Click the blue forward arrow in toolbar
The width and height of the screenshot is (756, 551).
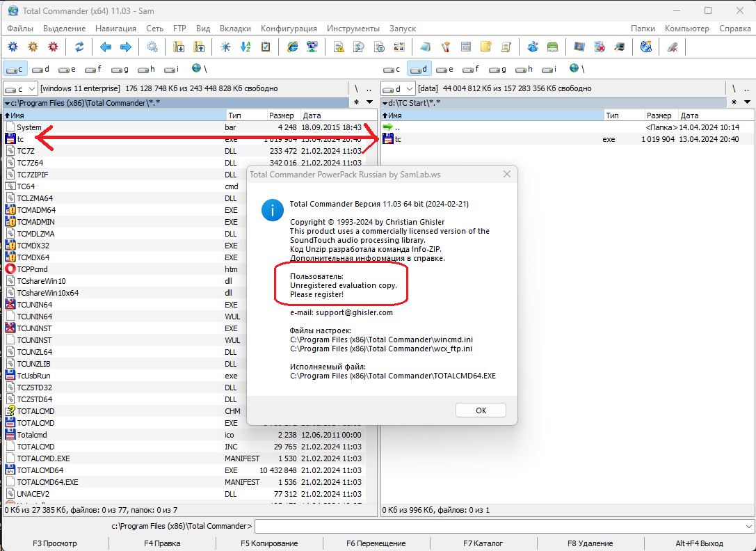(x=126, y=47)
